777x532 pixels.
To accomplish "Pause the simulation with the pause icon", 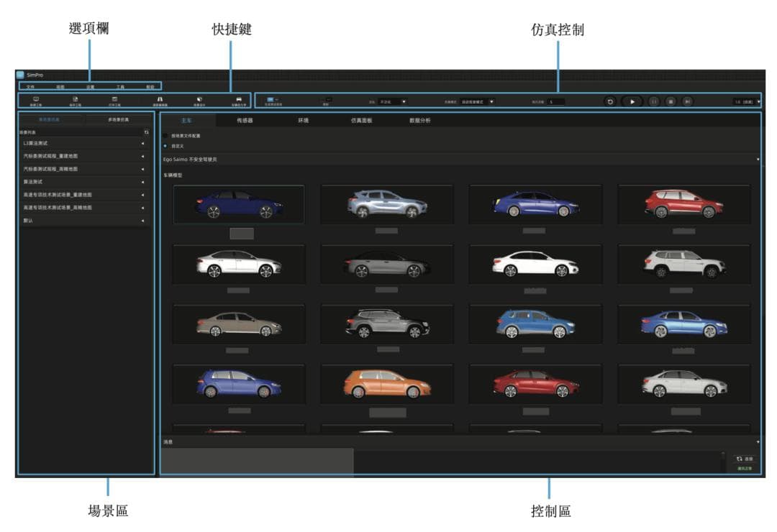I will coord(654,102).
